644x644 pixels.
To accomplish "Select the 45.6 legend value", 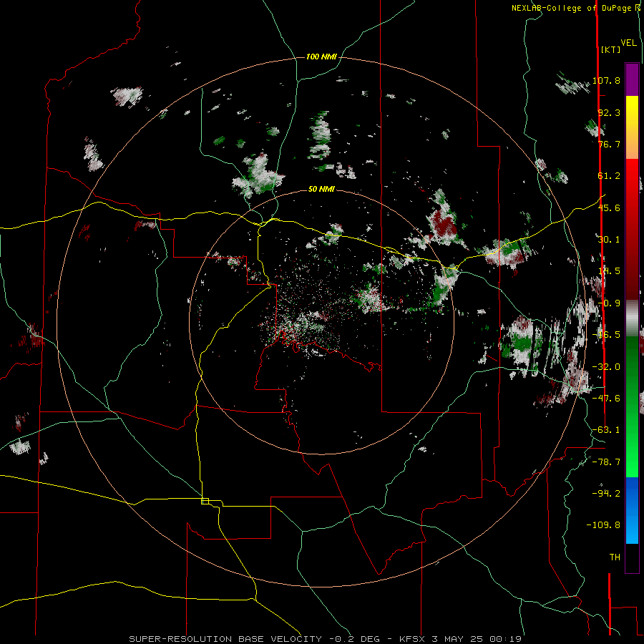I will coord(609,208).
